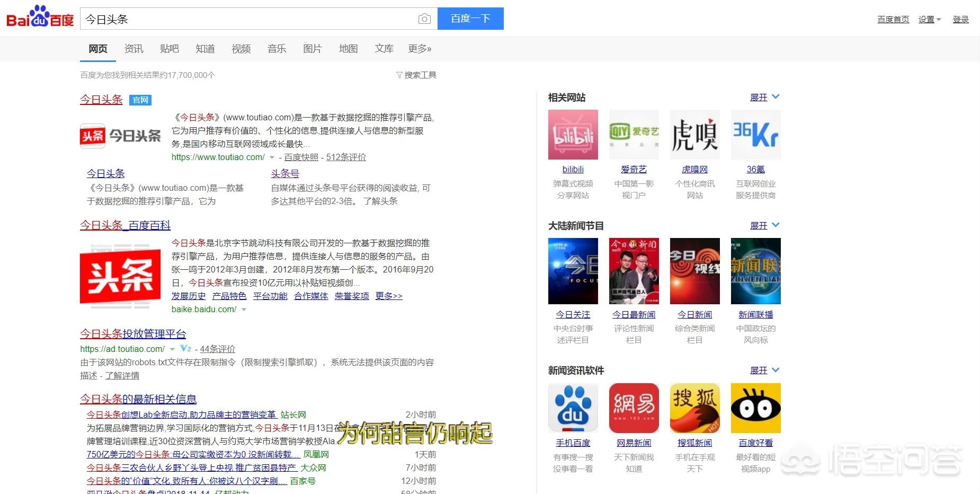This screenshot has height=494, width=980.
Task: Open the 设置 dropdown
Action: coord(930,20)
